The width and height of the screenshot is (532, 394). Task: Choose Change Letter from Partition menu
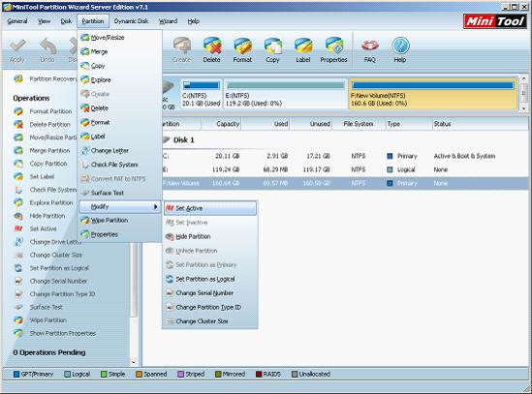coord(120,151)
